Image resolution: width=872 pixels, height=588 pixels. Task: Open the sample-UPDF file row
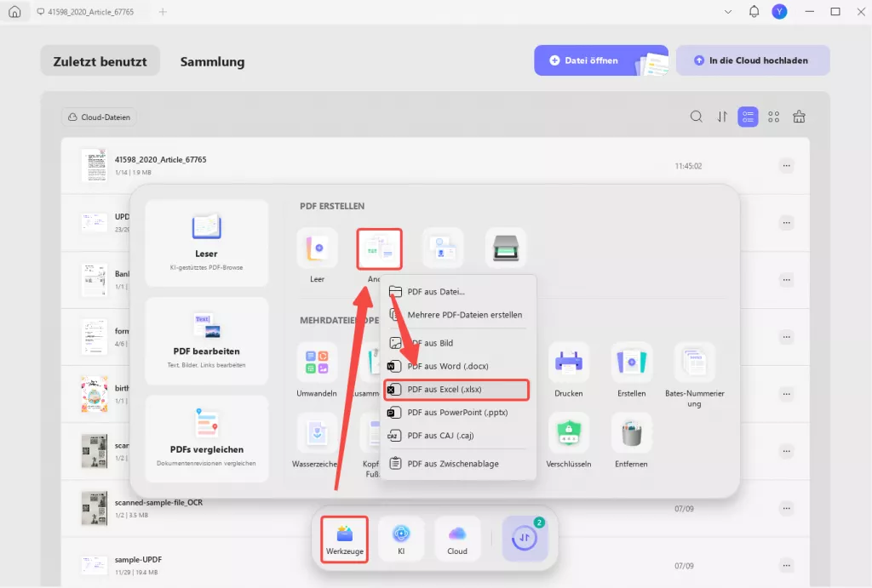[x=435, y=562]
